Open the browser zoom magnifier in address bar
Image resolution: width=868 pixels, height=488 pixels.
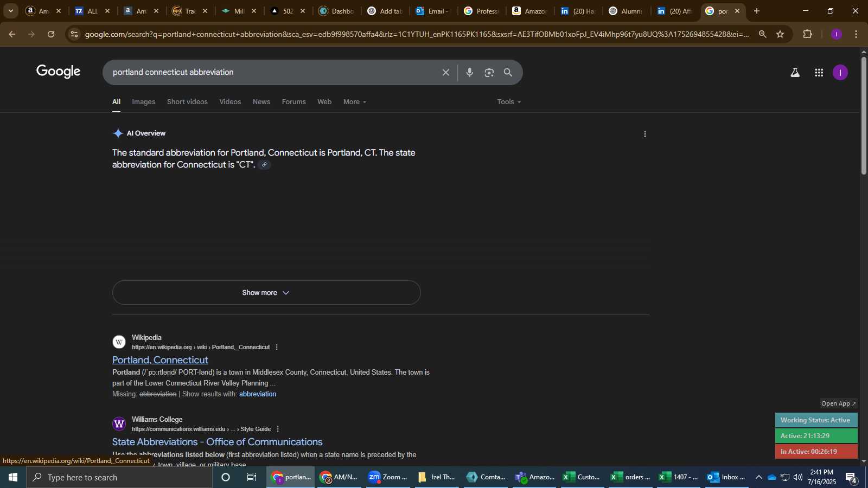click(763, 34)
